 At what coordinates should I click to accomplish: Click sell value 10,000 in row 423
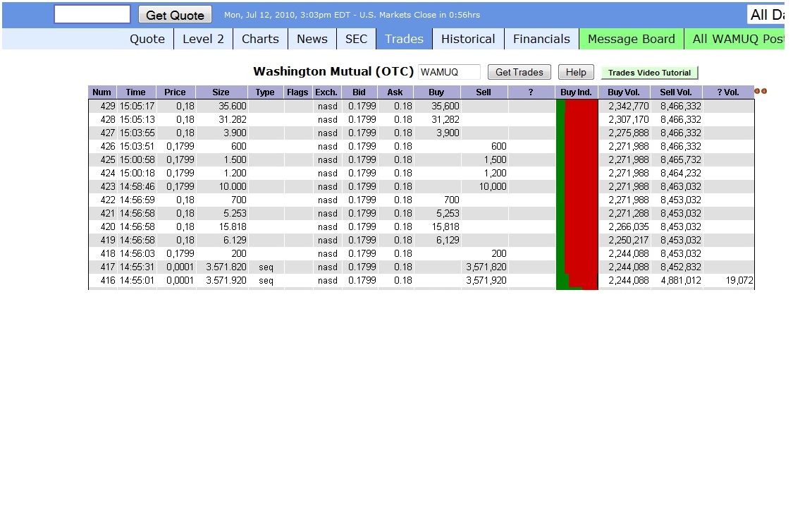pos(493,186)
